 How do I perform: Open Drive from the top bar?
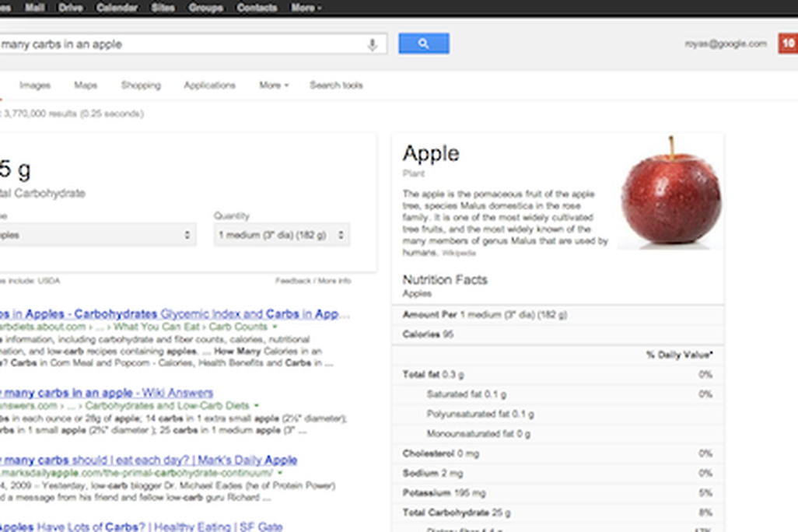pos(71,8)
